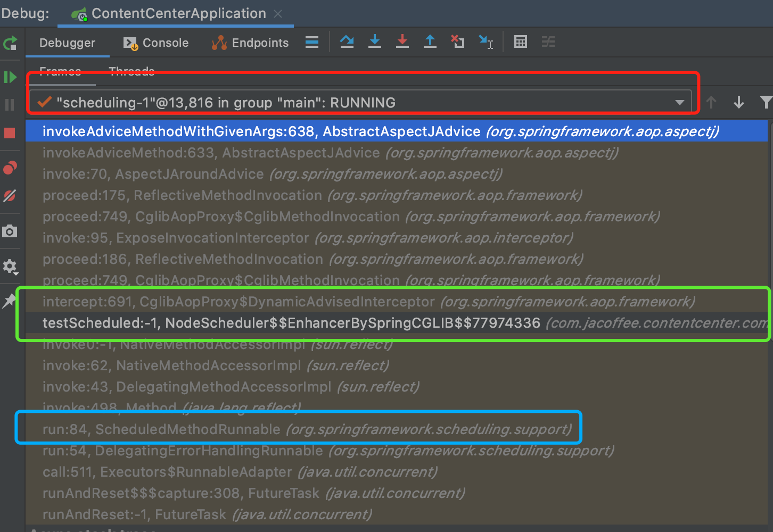The height and width of the screenshot is (532, 773).
Task: Click the Trace Current Stream Chain icon
Action: (x=548, y=41)
